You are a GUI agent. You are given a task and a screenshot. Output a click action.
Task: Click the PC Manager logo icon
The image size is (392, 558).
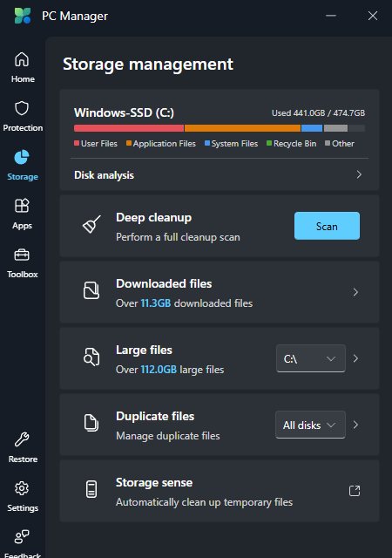(23, 16)
